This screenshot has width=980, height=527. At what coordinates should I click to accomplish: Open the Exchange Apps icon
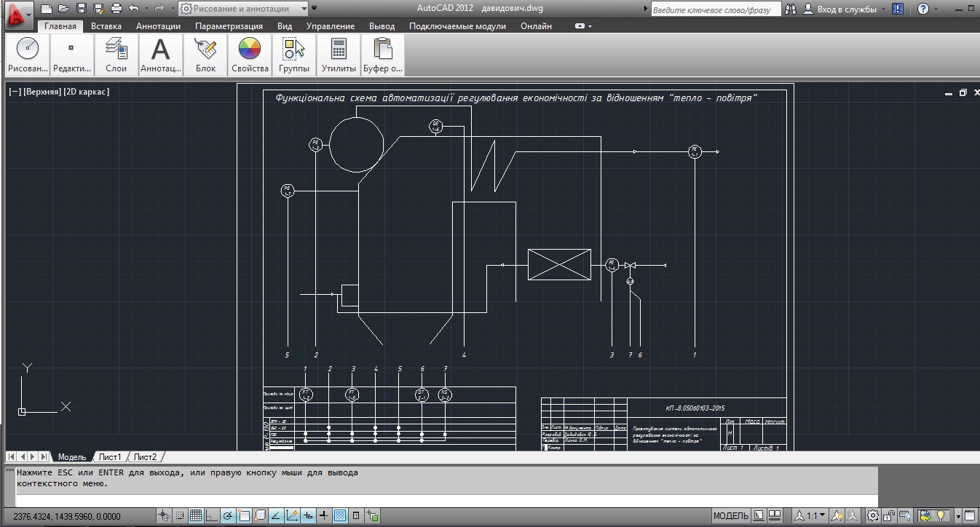[898, 9]
